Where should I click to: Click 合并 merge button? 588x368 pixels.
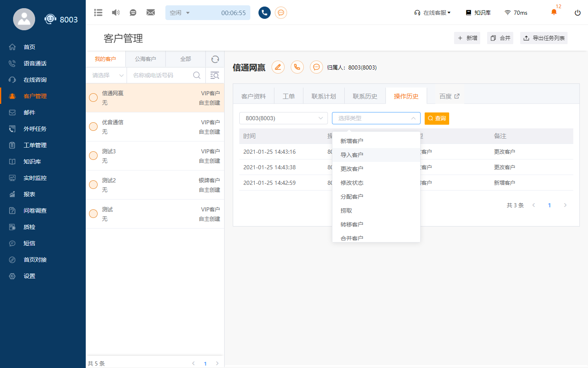click(x=500, y=38)
